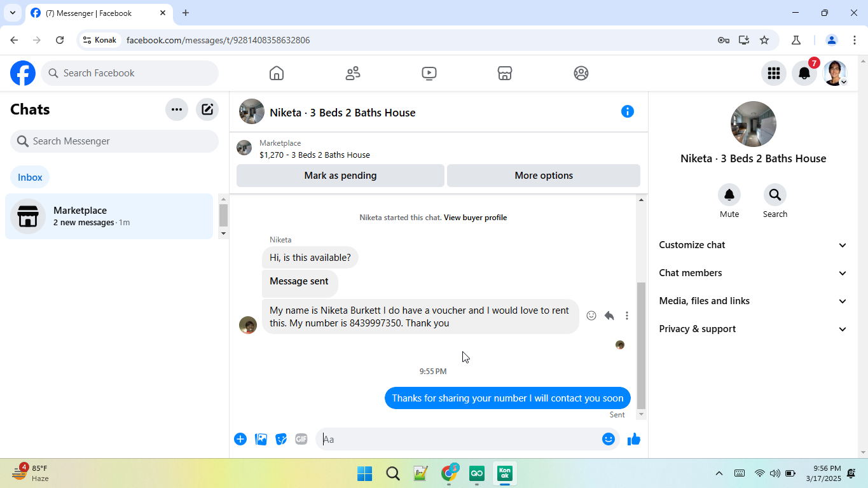Click the conversation vertical scrollbar
Screen dimensions: 868x488
coord(641,345)
